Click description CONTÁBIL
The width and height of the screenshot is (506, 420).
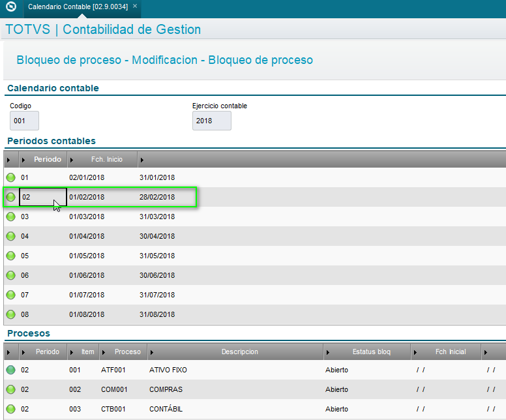tap(166, 409)
